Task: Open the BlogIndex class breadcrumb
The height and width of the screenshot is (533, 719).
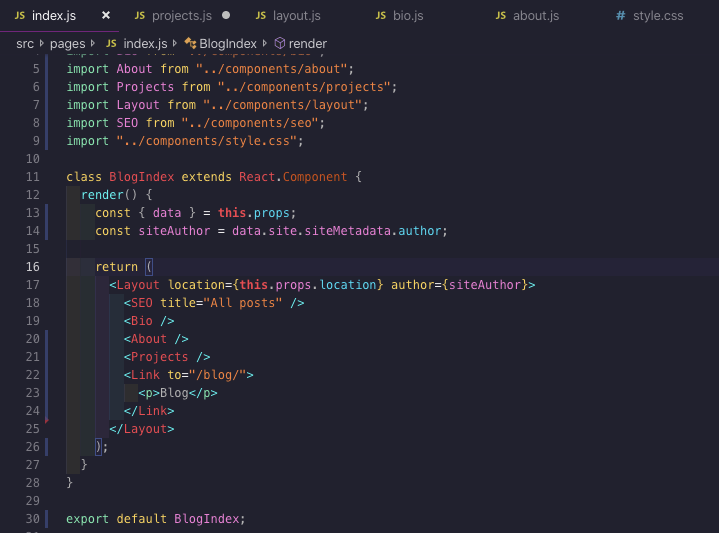Action: click(x=228, y=44)
